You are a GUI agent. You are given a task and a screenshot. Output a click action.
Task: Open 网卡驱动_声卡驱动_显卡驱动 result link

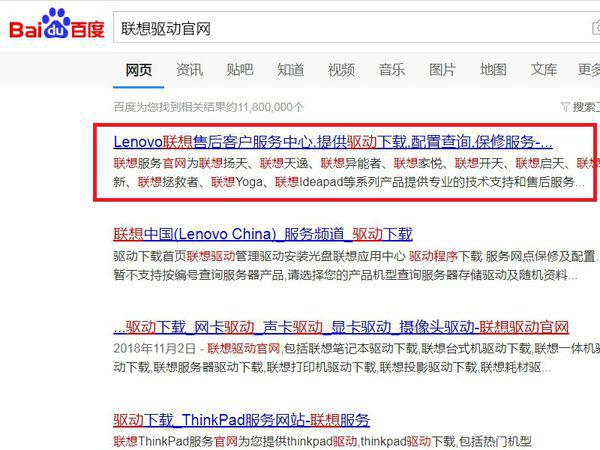coord(341,327)
